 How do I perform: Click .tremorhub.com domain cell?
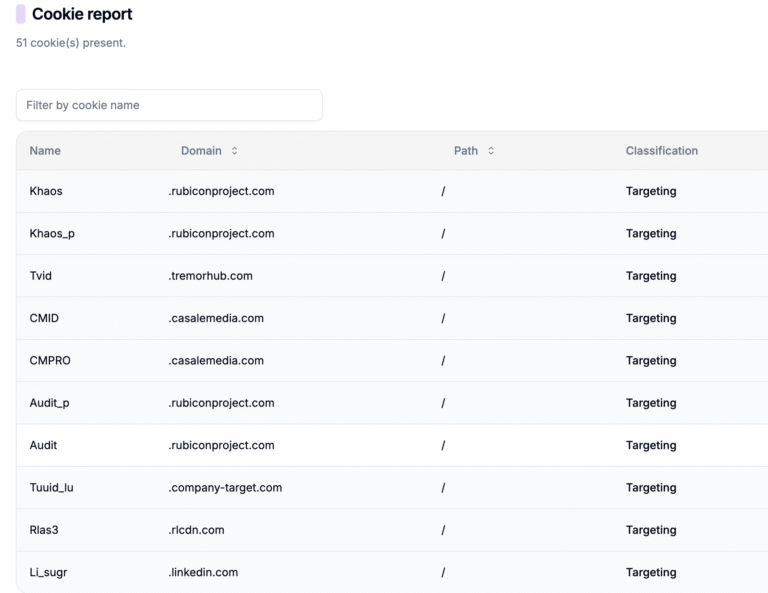coord(211,276)
